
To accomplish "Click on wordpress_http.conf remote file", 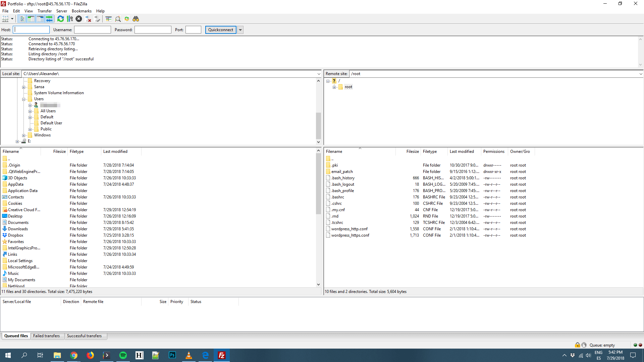I will [x=350, y=229].
